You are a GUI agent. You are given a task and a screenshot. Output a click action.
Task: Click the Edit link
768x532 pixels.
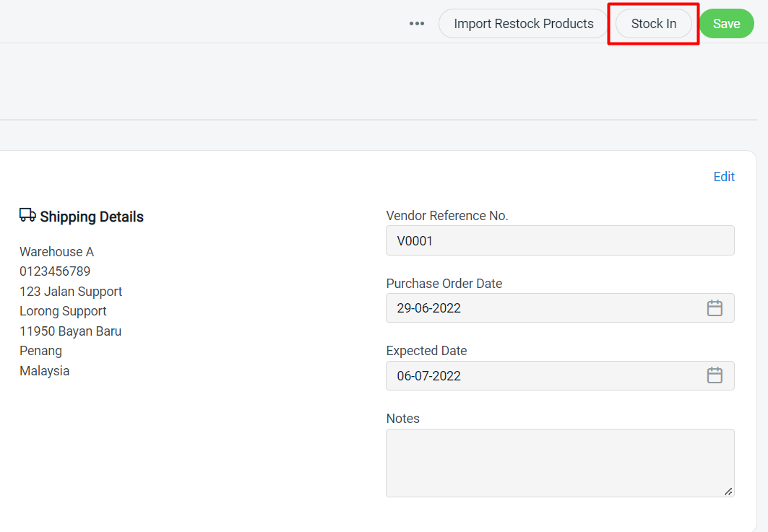pos(723,176)
